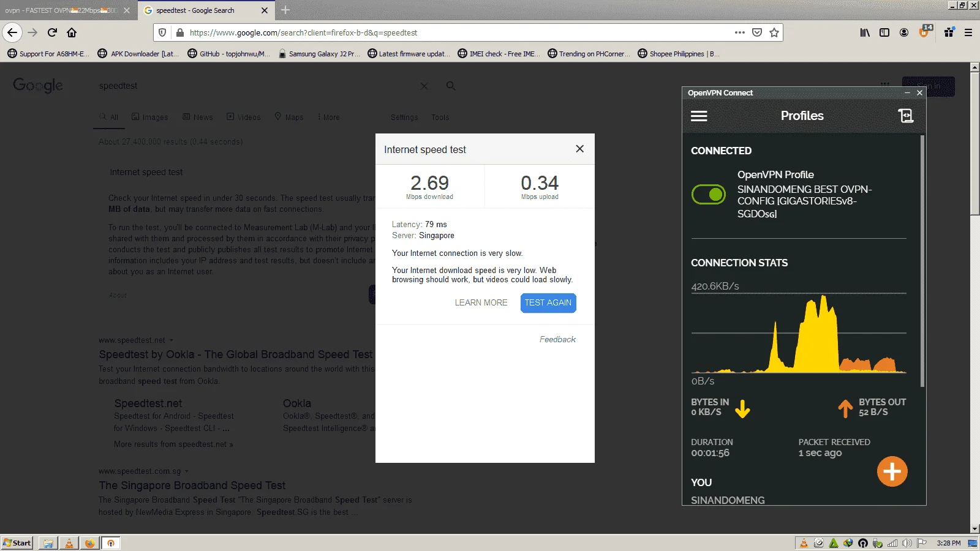Click the Google logo
Viewport: 980px width, 551px height.
coord(38,86)
